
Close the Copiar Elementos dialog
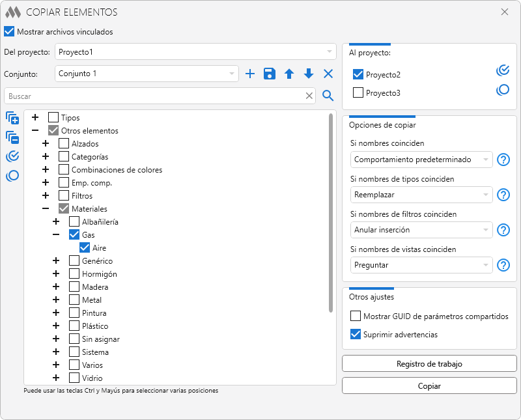coord(505,12)
